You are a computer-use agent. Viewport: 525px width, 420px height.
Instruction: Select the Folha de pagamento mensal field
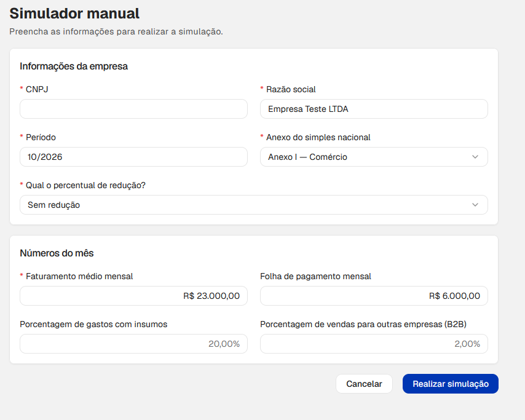click(374, 296)
